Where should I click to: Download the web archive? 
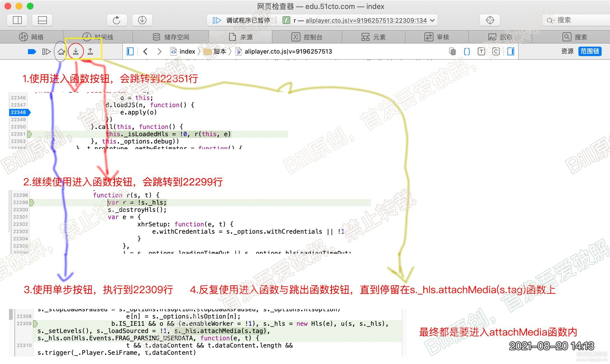tap(142, 20)
